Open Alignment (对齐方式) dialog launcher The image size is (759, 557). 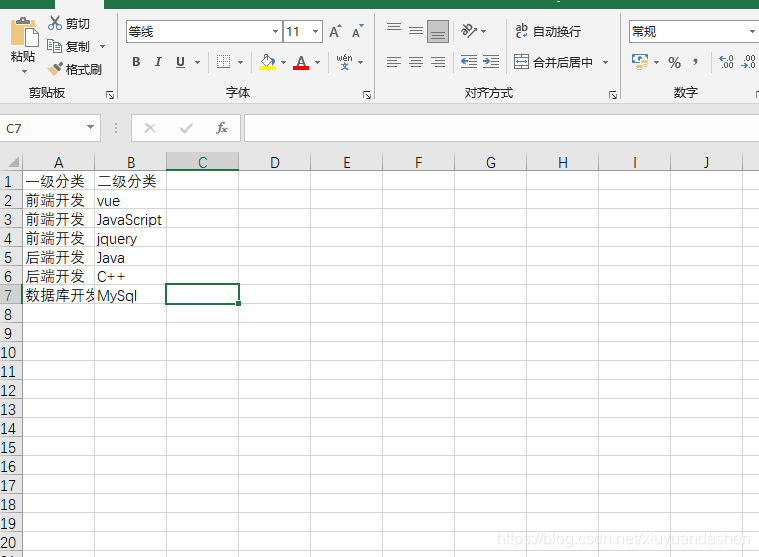[x=613, y=95]
